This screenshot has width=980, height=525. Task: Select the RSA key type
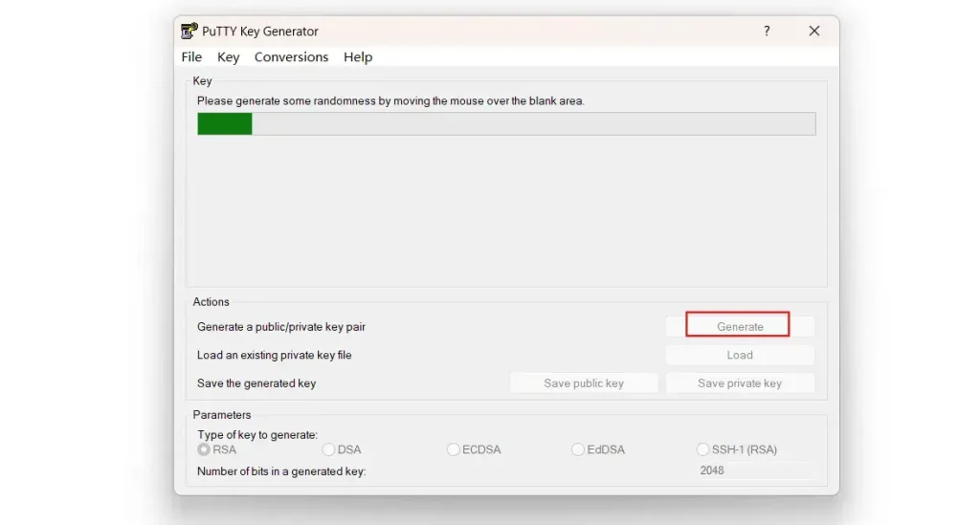point(204,449)
